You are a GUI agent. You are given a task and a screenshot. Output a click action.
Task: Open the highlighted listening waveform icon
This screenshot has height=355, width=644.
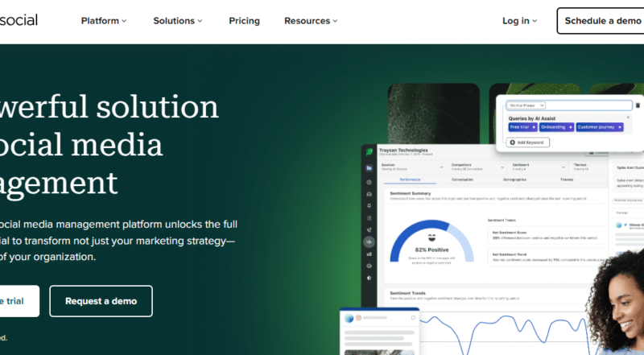coord(369,241)
